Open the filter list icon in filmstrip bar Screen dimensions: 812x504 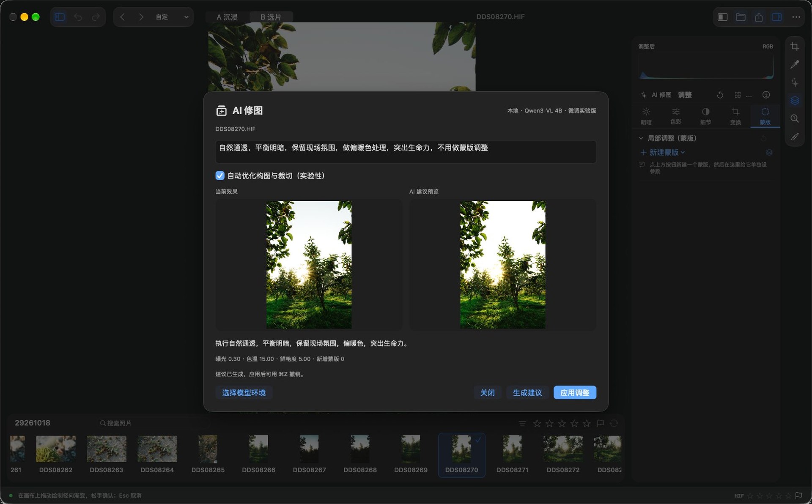pos(522,423)
